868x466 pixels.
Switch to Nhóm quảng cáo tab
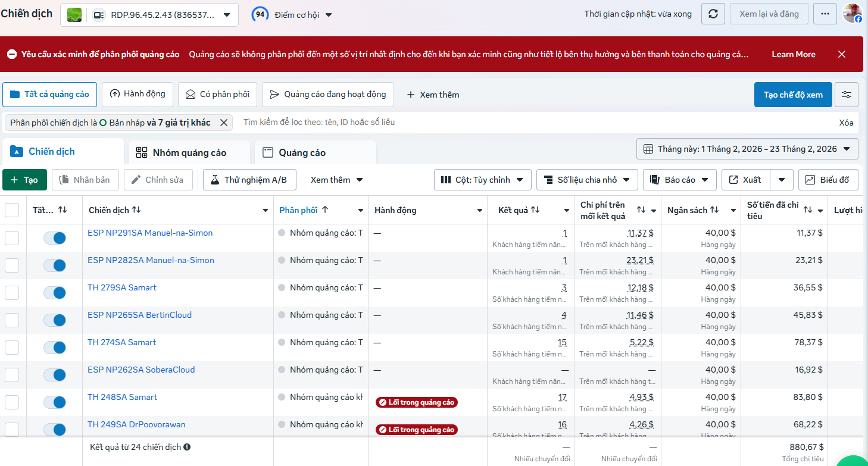(x=189, y=152)
